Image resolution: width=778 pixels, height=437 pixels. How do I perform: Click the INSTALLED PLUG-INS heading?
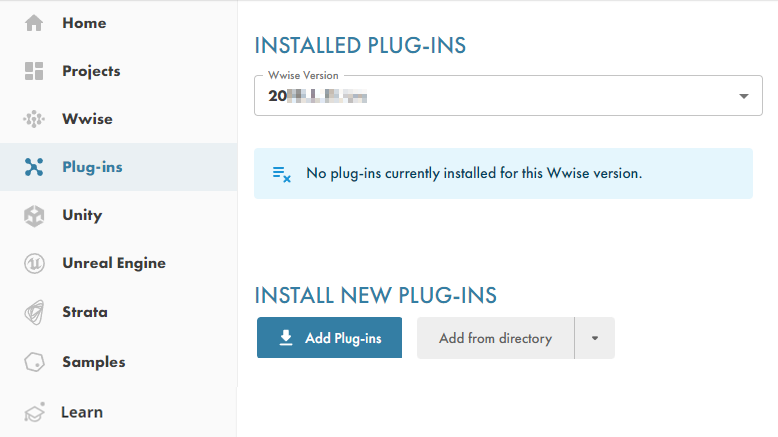tap(360, 46)
